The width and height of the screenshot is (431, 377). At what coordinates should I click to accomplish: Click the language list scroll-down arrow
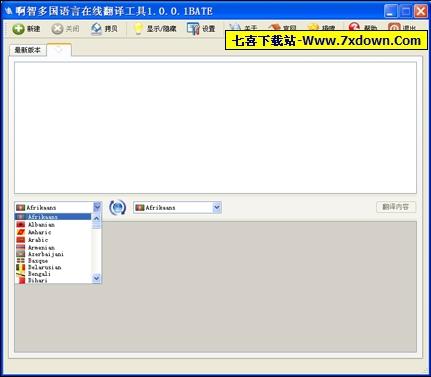[x=96, y=278]
